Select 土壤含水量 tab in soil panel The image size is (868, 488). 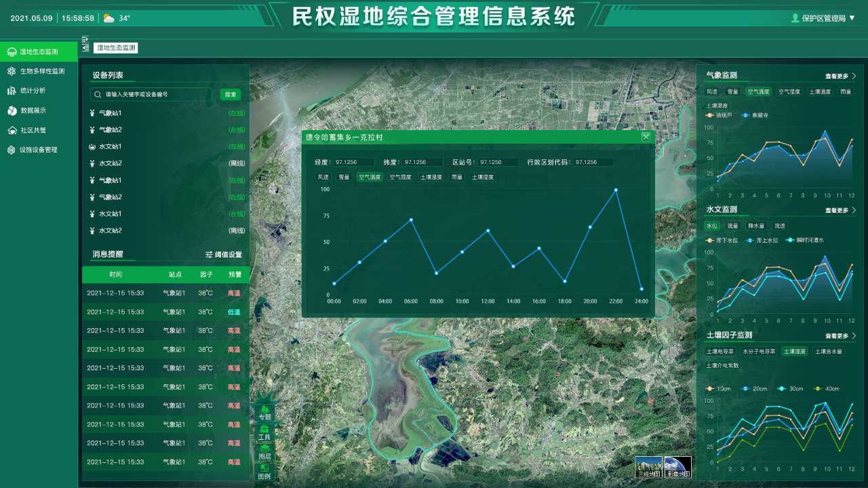click(x=828, y=352)
